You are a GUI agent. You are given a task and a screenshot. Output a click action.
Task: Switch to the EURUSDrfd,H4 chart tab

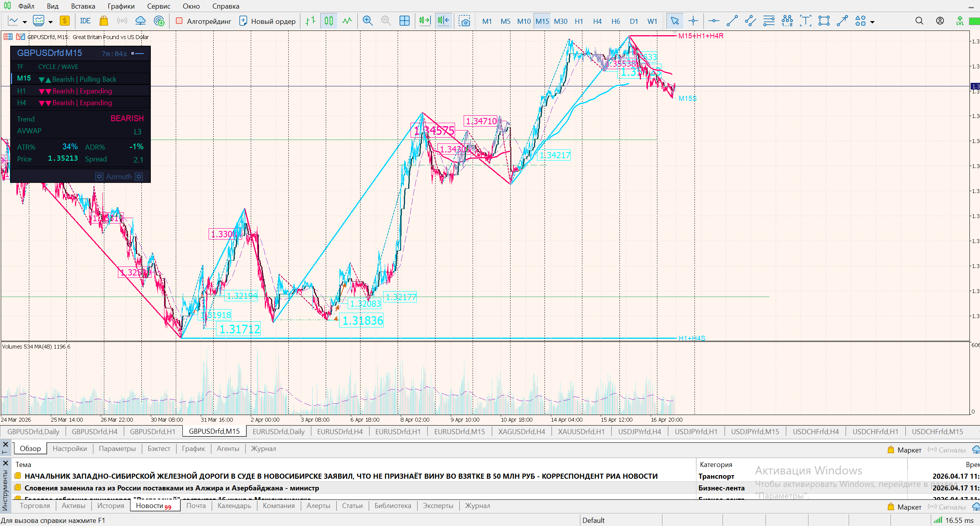pyautogui.click(x=339, y=431)
